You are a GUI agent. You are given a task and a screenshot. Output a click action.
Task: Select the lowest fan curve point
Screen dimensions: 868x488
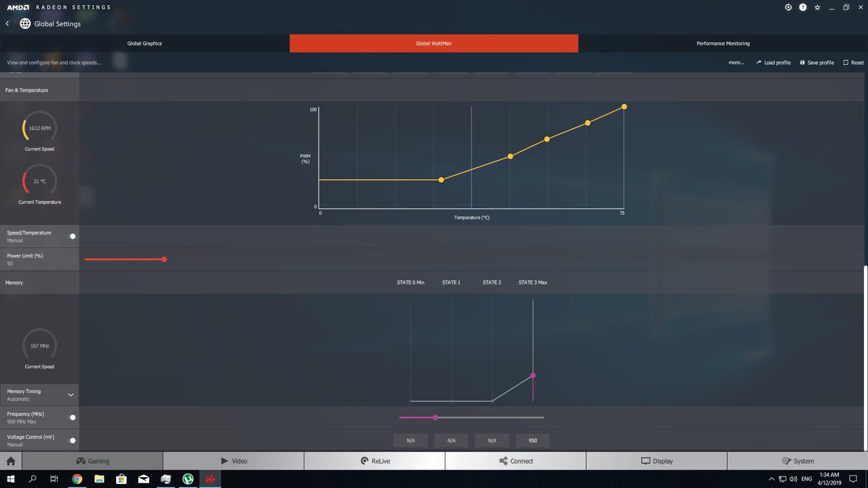pos(441,180)
